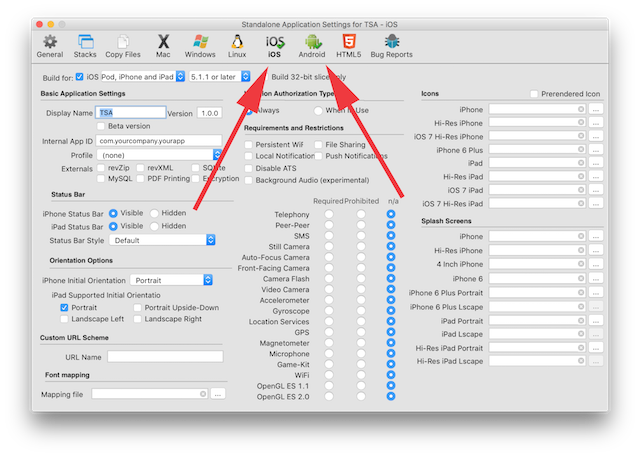Open iPhone Initial Orientation dropdown

(175, 281)
